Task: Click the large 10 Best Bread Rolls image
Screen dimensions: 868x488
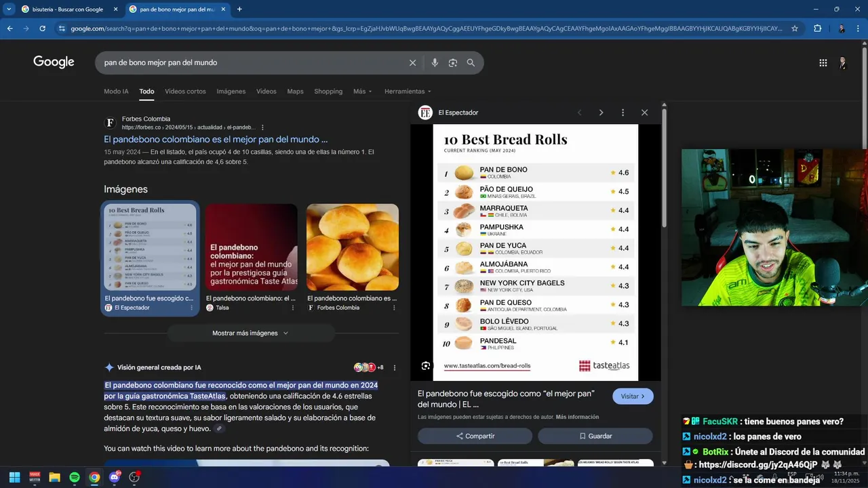Action: click(536, 252)
